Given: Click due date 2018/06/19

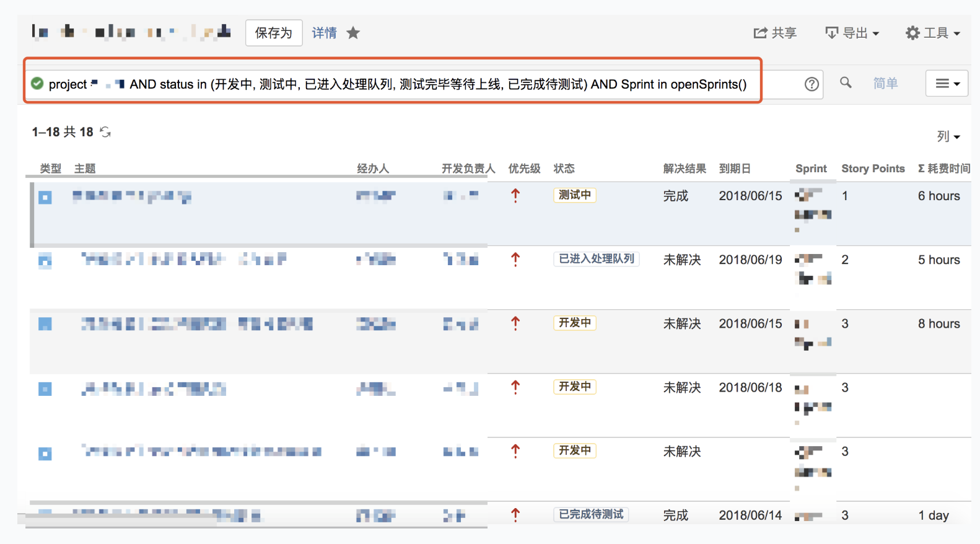Looking at the screenshot, I should coord(750,260).
